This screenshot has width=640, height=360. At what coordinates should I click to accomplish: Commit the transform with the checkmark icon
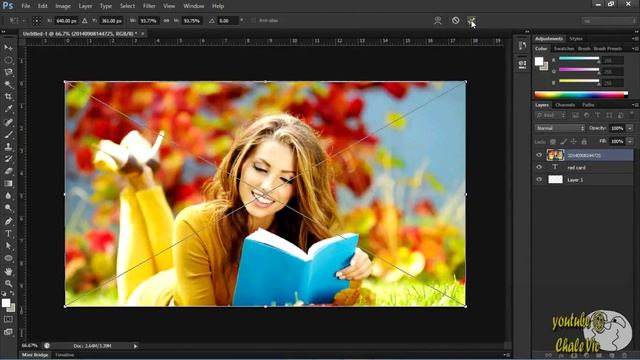coord(471,20)
